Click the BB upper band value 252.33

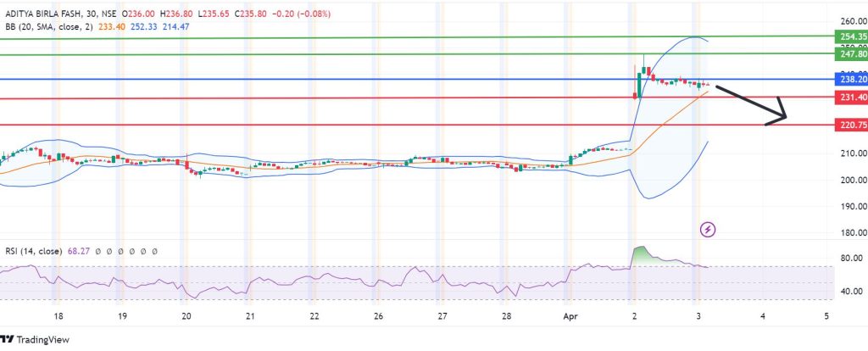[143, 26]
